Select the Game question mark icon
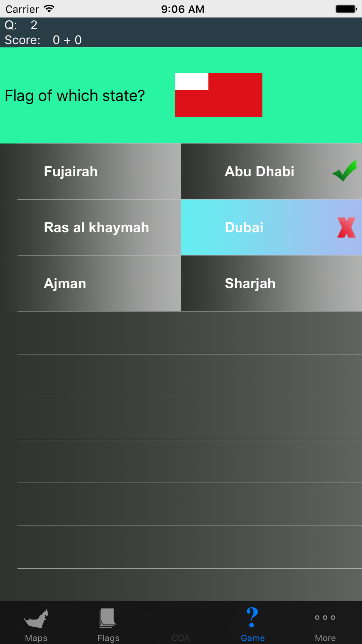The height and width of the screenshot is (644, 362). point(252,618)
